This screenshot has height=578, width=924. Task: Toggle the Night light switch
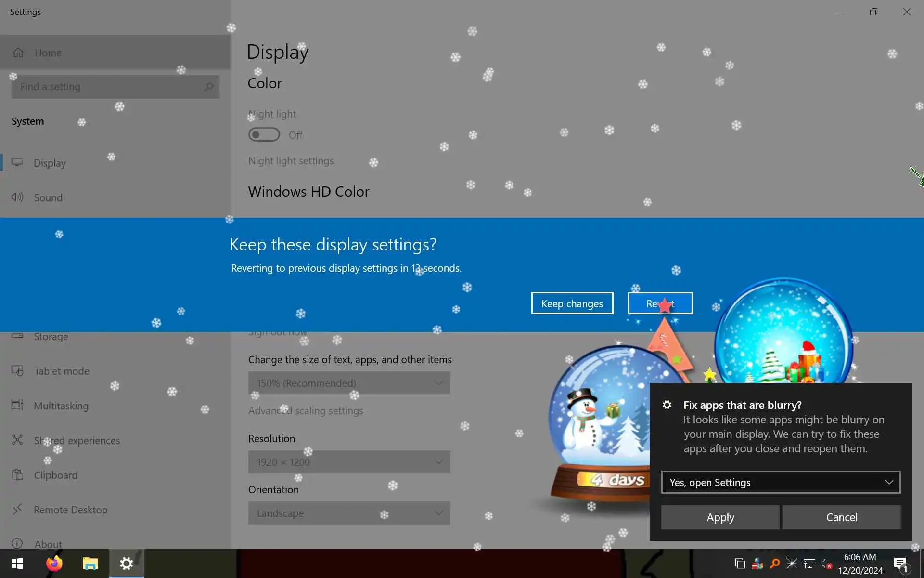pos(264,135)
